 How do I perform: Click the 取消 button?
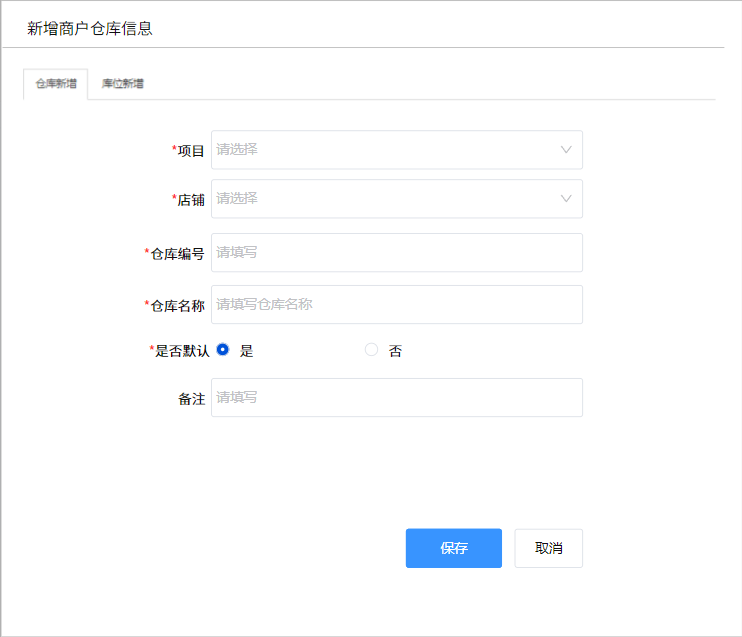(x=548, y=548)
